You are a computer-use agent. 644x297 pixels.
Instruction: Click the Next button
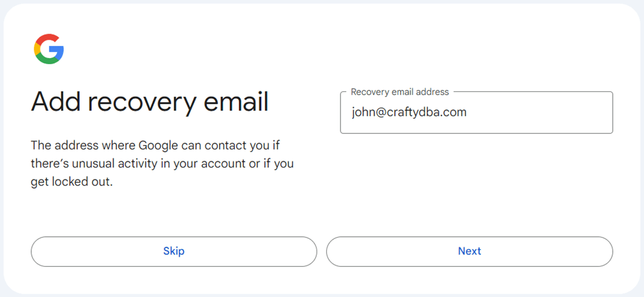(x=470, y=251)
